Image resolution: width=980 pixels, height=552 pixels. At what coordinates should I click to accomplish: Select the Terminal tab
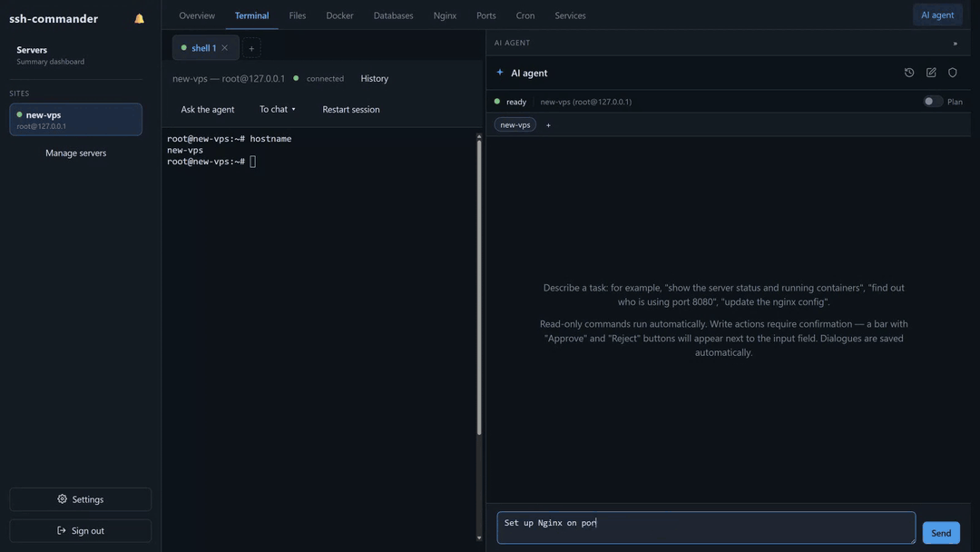252,15
